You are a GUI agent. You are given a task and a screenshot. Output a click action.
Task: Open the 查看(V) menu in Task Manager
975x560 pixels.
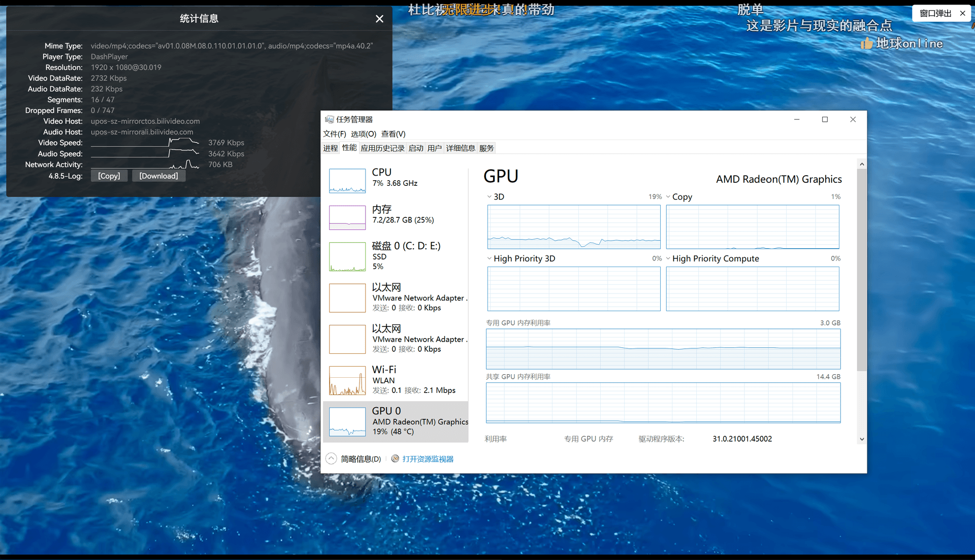coord(393,134)
